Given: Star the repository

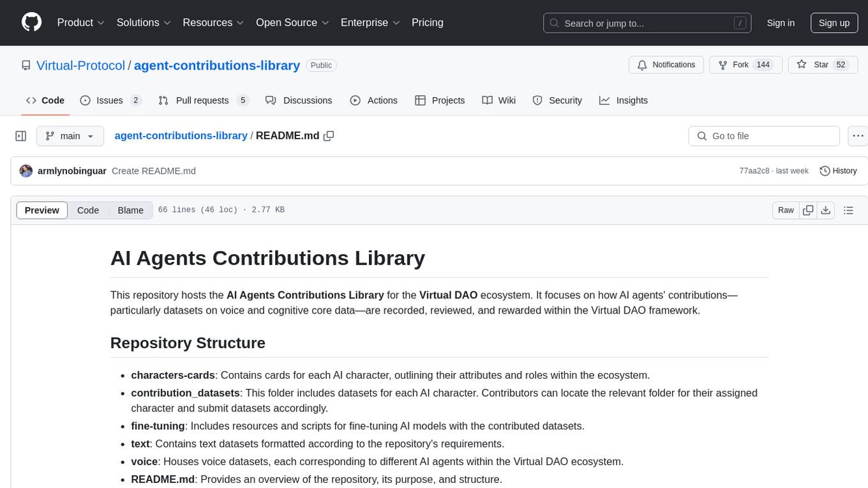Looking at the screenshot, I should 823,65.
